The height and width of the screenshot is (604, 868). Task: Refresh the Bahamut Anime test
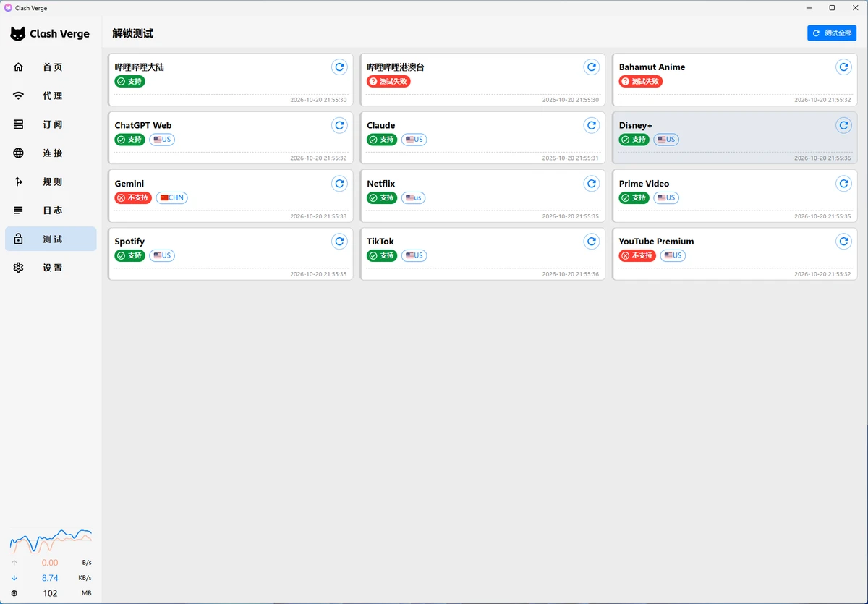843,67
